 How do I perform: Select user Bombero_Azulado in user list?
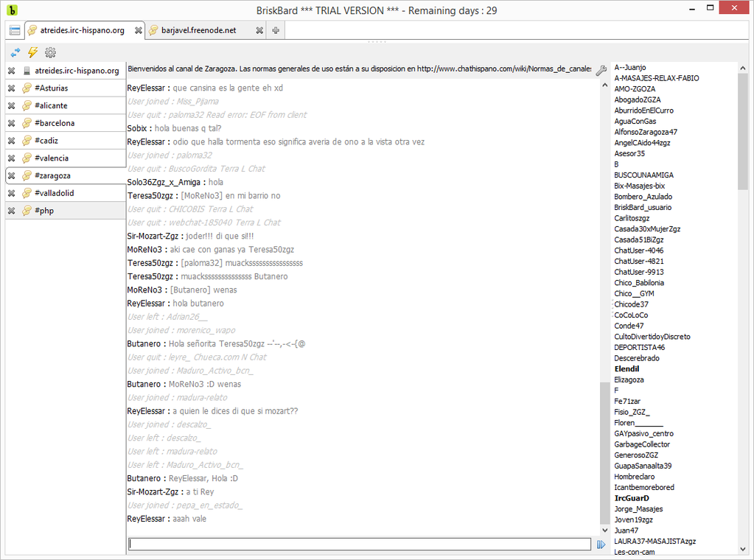(x=643, y=197)
